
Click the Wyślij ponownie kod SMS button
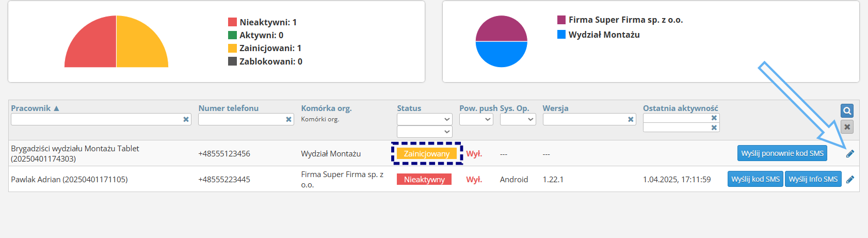(x=782, y=153)
